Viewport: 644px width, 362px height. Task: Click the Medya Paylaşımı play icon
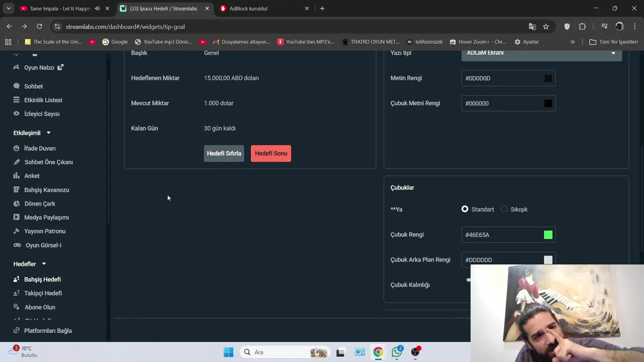pyautogui.click(x=17, y=217)
